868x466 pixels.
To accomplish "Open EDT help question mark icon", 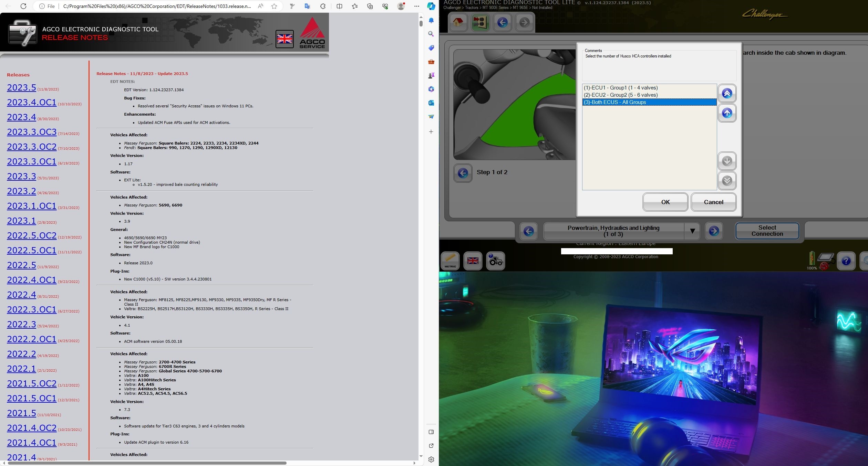I will point(846,261).
